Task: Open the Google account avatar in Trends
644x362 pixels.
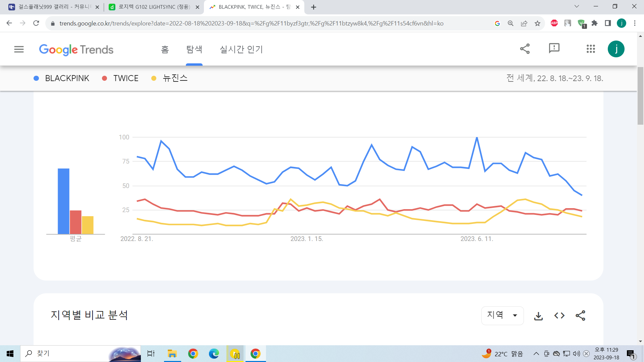Action: pos(616,49)
